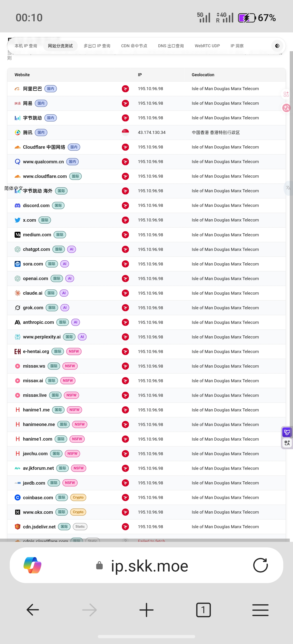This screenshot has height=644, width=293.
Task: Tap the browser reload icon
Action: pyautogui.click(x=260, y=565)
